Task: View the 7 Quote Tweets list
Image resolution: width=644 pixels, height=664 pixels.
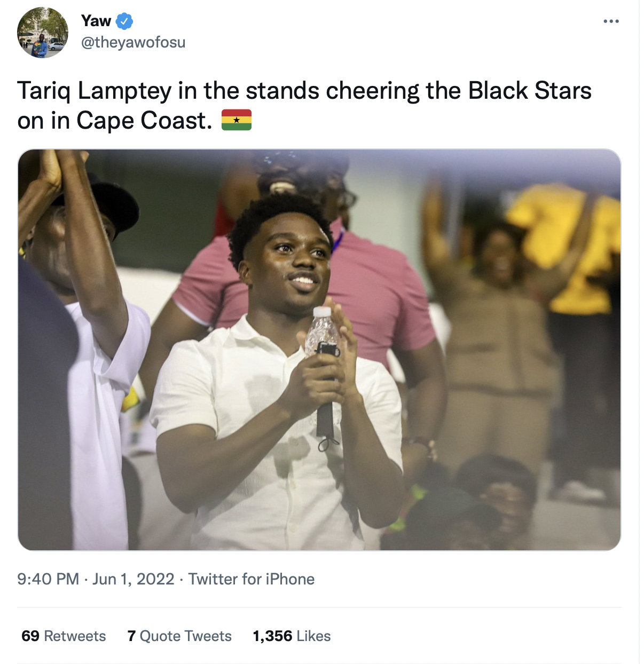Action: [179, 636]
